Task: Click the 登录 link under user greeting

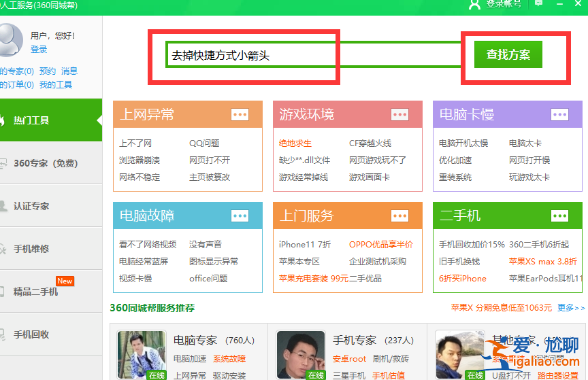Action: [x=39, y=50]
